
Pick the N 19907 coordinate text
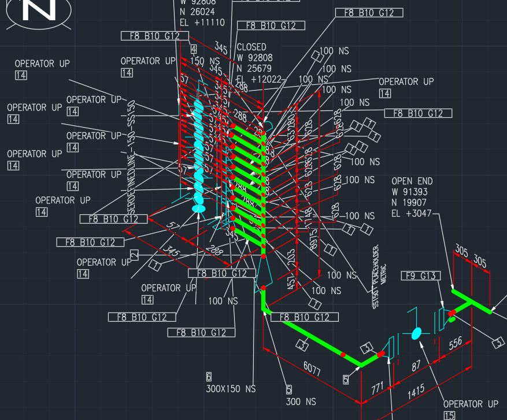[x=409, y=203]
